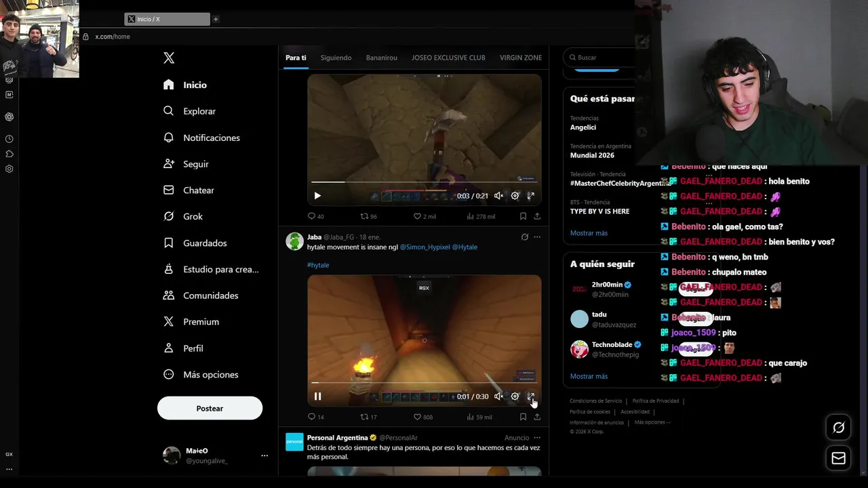Viewport: 868px width, 488px height.
Task: Click the Postear button
Action: pos(210,408)
